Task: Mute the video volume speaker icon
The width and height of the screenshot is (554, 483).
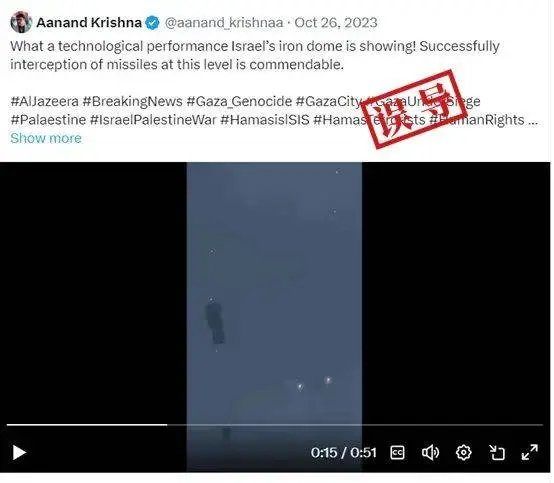Action: click(430, 453)
